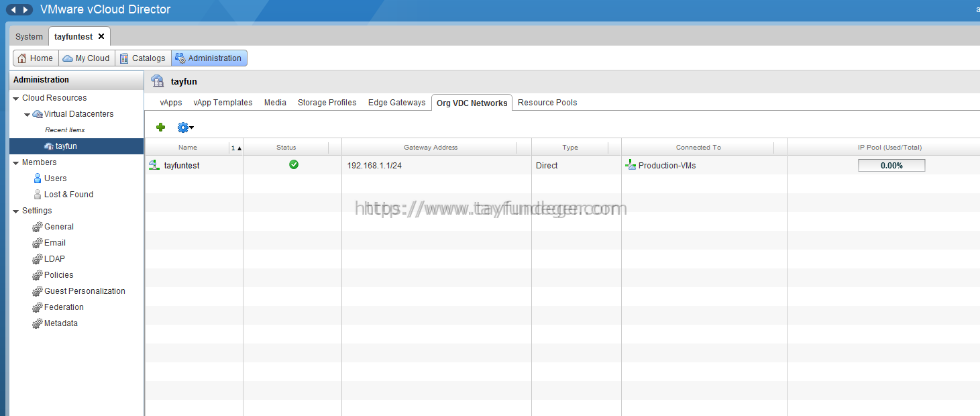Sort the table by the Name column

click(x=188, y=148)
